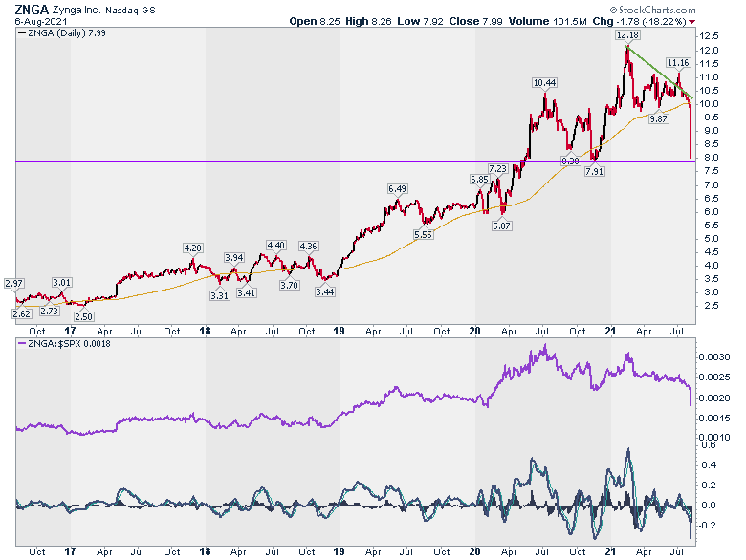Click the price panel year label 18
Screen dimensions: 746x560
tap(205, 331)
